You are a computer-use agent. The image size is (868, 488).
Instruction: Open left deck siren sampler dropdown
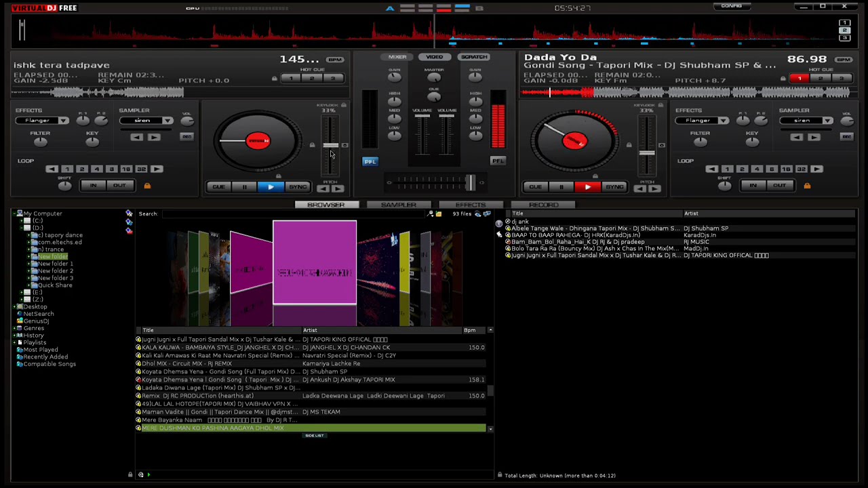[x=167, y=121]
